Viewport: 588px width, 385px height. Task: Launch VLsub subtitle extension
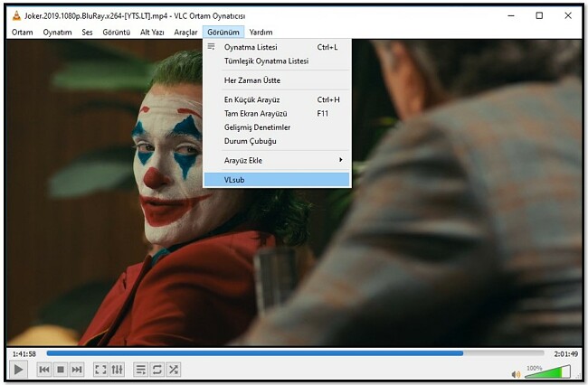277,180
